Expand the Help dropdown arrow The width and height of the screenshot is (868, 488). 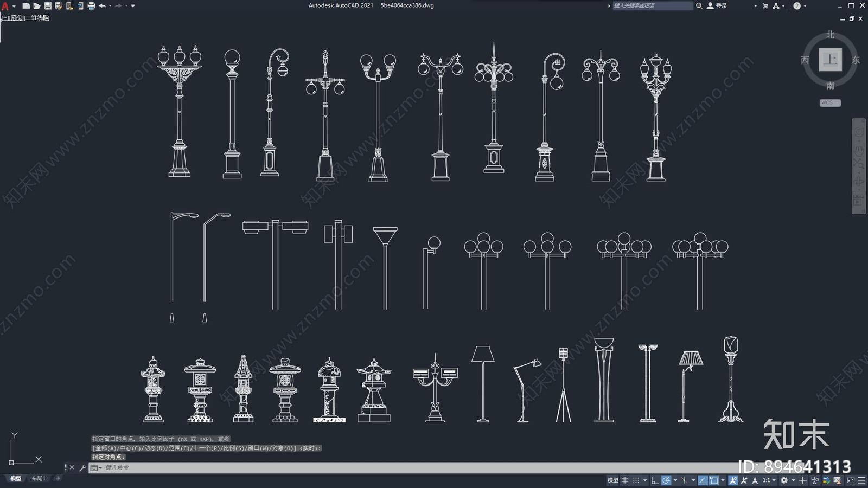pyautogui.click(x=805, y=6)
